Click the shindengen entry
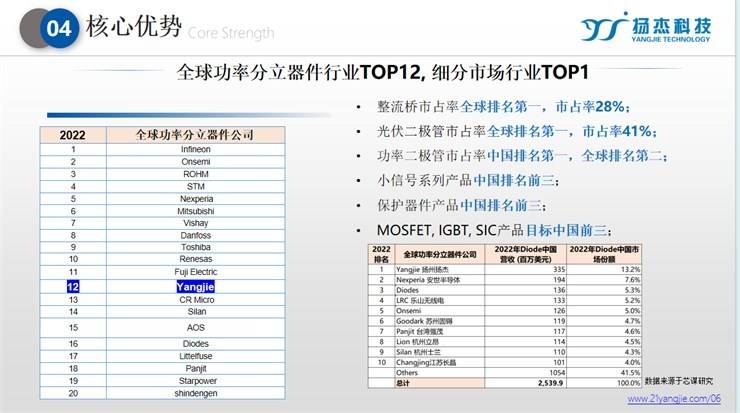Image resolution: width=740 pixels, height=413 pixels. (195, 393)
